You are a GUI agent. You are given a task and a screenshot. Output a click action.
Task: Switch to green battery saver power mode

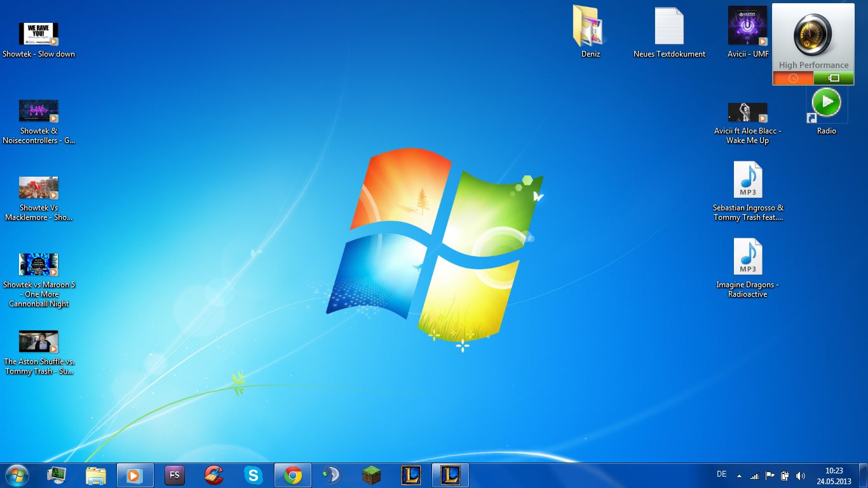coord(834,78)
